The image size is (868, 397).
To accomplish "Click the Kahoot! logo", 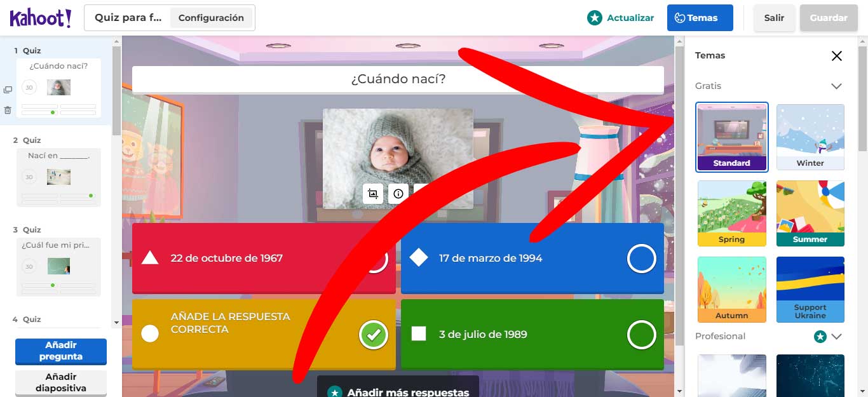I will 40,18.
